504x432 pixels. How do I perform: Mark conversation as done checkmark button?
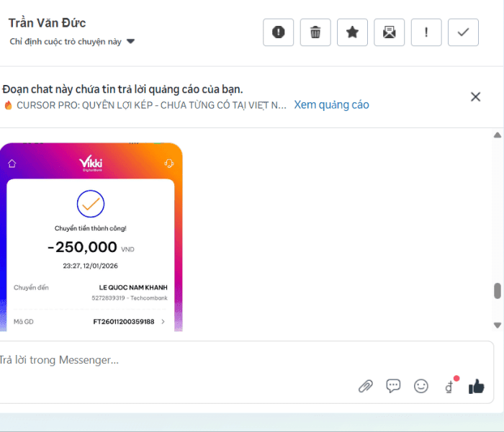tap(463, 32)
